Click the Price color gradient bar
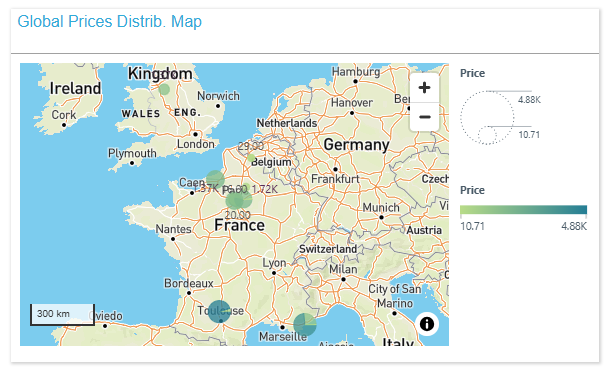 (x=523, y=210)
